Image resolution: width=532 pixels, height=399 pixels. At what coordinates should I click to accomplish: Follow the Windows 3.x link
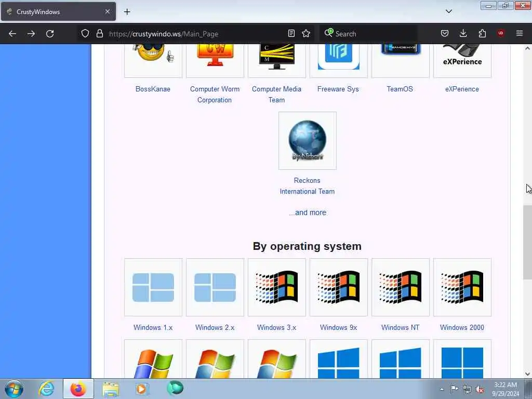[276, 327]
